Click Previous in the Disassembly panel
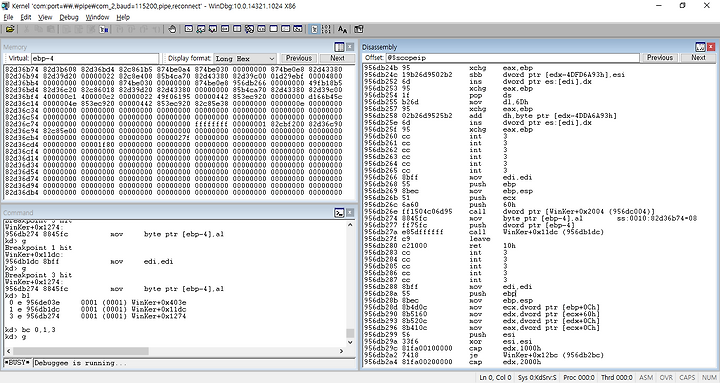The width and height of the screenshot is (720, 383). click(x=660, y=57)
